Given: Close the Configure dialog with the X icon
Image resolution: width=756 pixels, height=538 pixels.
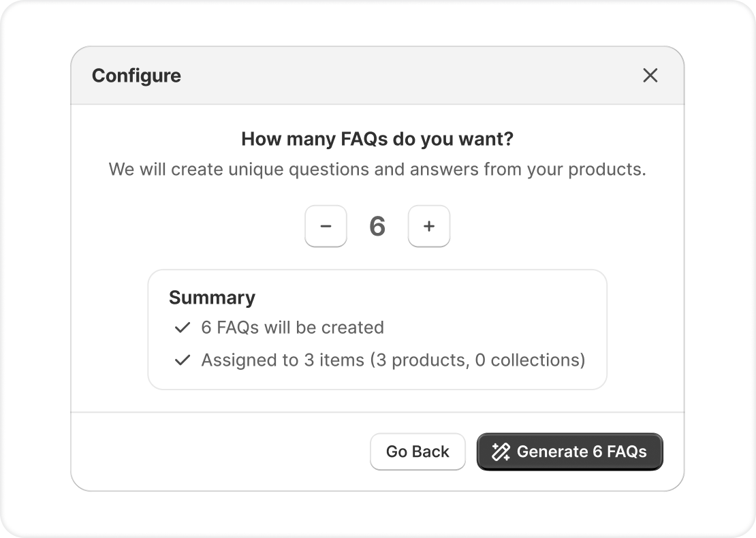Looking at the screenshot, I should (x=650, y=76).
